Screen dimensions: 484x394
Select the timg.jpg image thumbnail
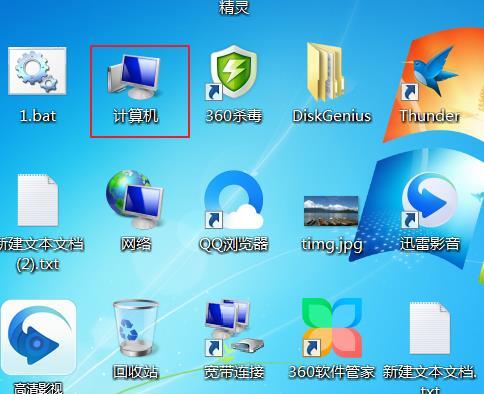pyautogui.click(x=331, y=211)
